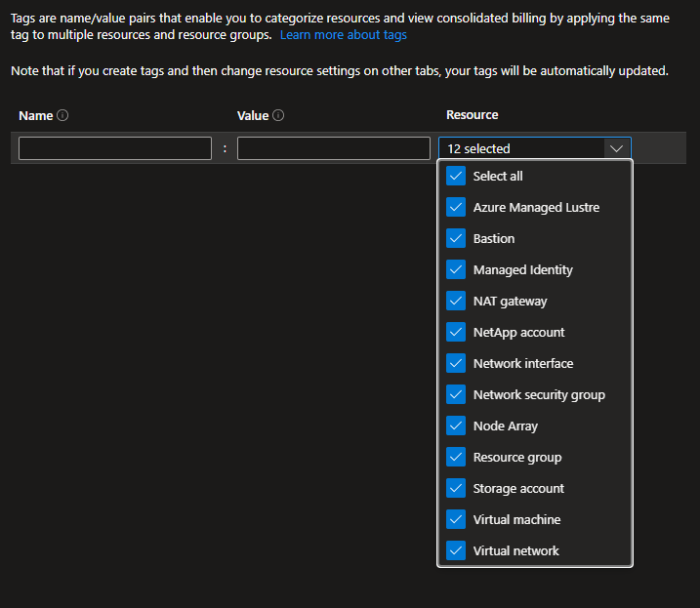
Task: Click the info icon next to Name
Action: pyautogui.click(x=63, y=115)
